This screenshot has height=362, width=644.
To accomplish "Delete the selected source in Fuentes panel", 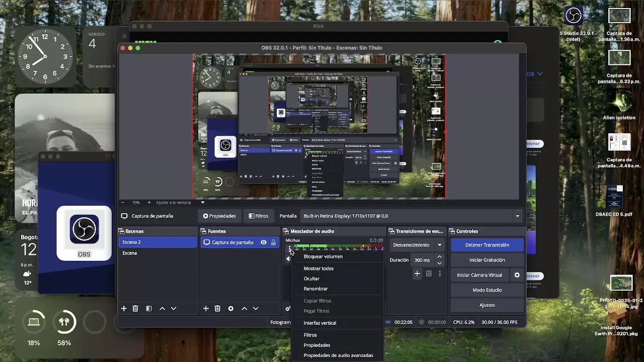I will pyautogui.click(x=217, y=308).
